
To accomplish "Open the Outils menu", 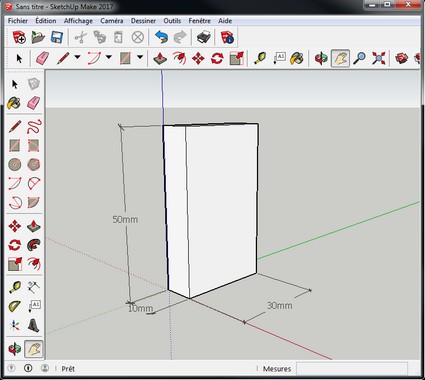I will click(x=172, y=21).
